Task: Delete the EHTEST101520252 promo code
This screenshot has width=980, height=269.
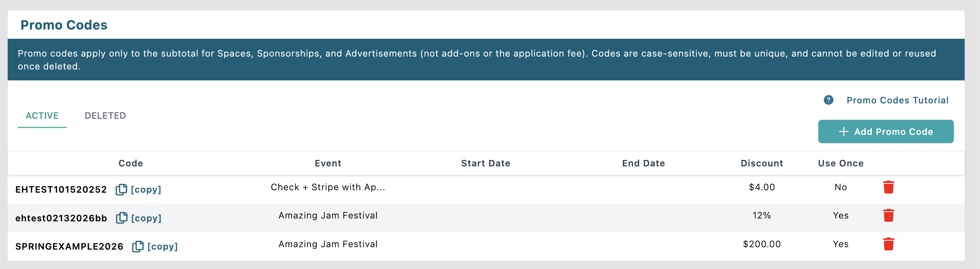Action: tap(888, 187)
